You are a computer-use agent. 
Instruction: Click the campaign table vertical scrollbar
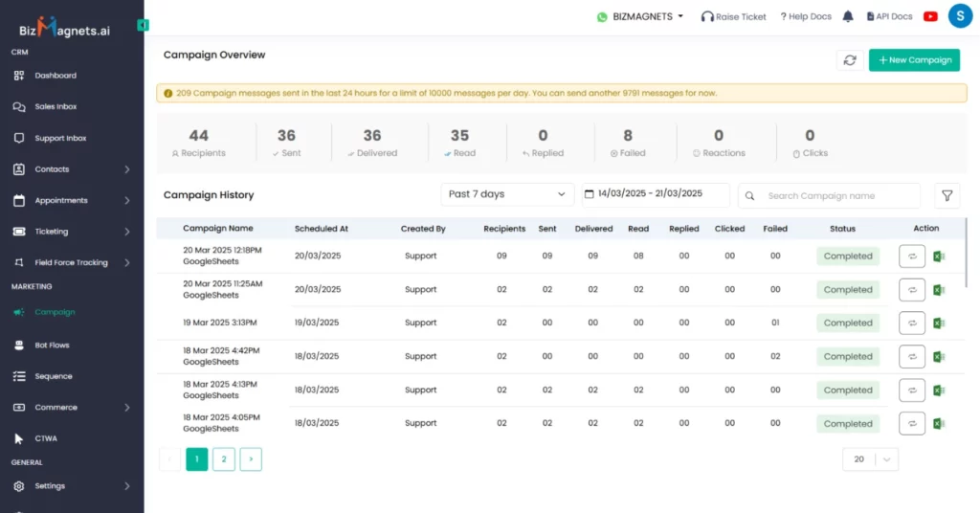pyautogui.click(x=966, y=253)
